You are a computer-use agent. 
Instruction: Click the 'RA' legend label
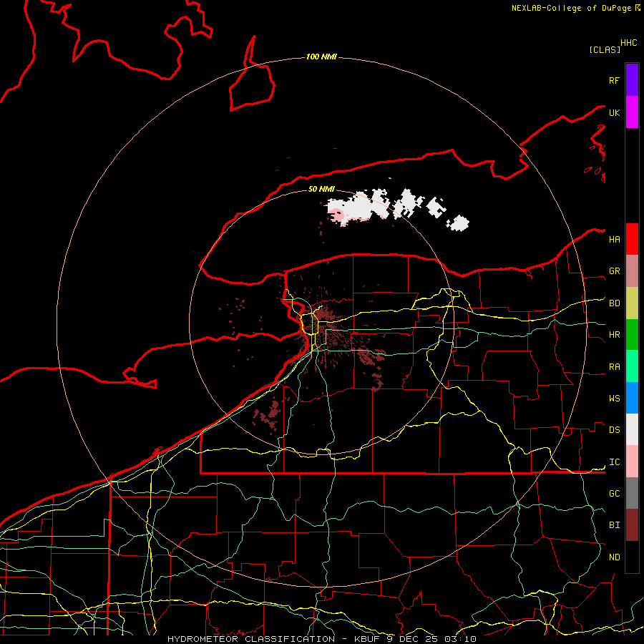(615, 367)
